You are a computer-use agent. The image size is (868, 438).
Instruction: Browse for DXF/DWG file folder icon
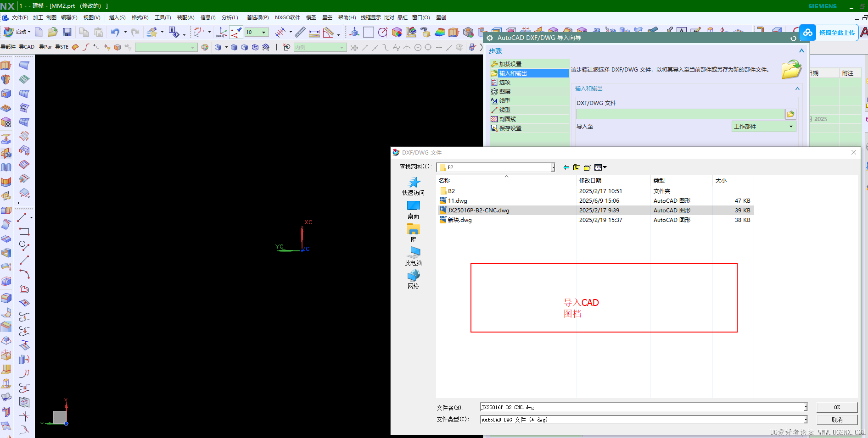[790, 114]
